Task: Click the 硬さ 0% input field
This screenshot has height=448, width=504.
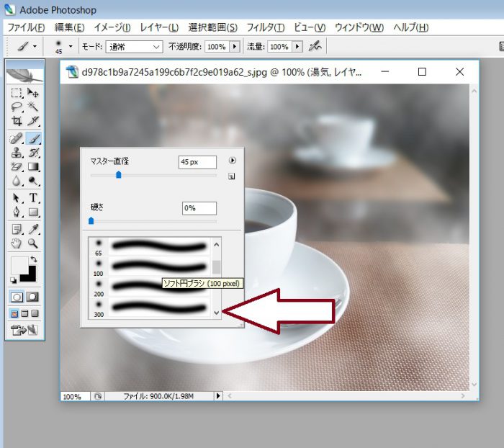Action: coord(199,208)
